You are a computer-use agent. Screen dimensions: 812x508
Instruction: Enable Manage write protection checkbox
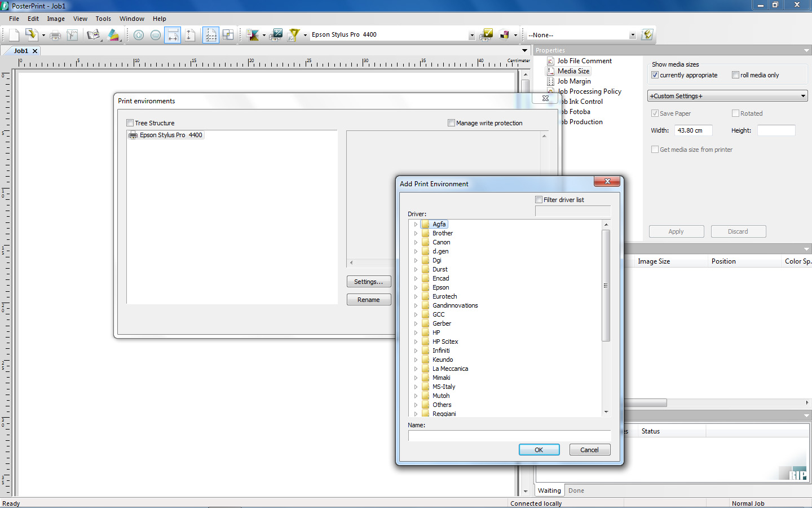click(451, 123)
